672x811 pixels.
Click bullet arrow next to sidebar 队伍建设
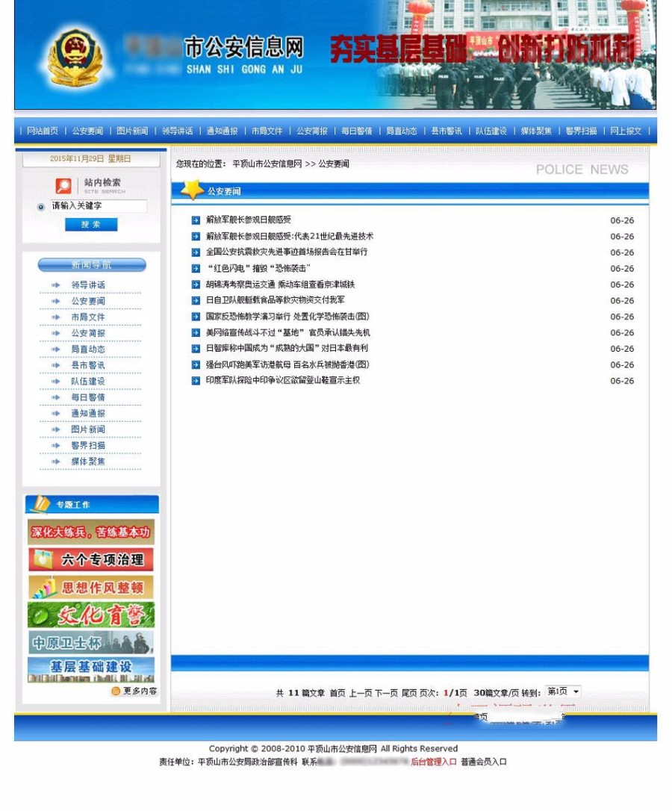pos(56,381)
